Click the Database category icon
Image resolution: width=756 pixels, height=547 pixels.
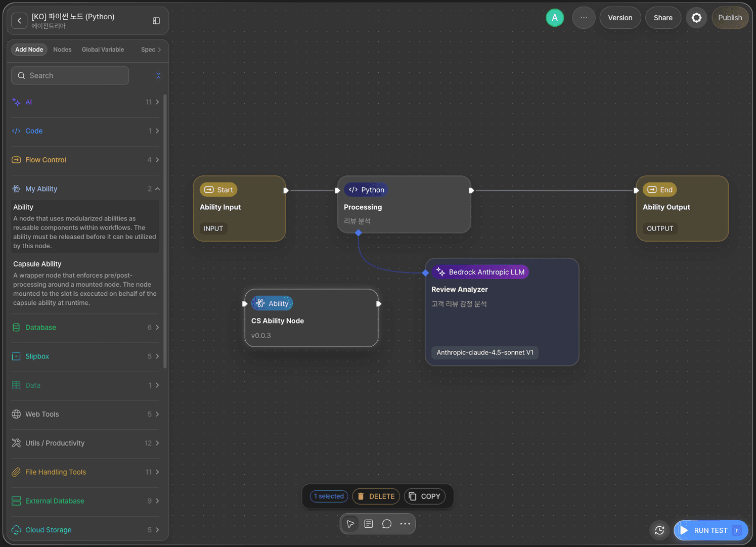(16, 328)
